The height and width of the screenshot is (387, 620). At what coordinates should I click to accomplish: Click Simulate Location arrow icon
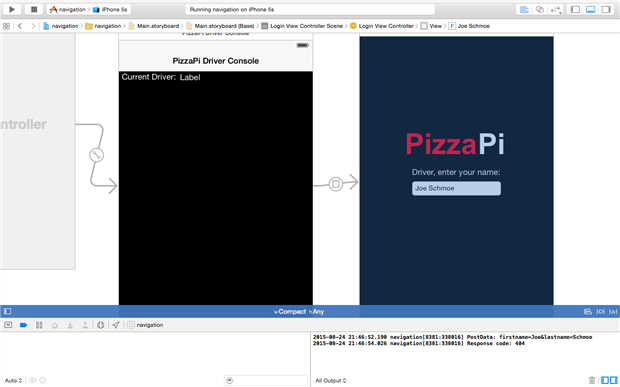pyautogui.click(x=115, y=325)
